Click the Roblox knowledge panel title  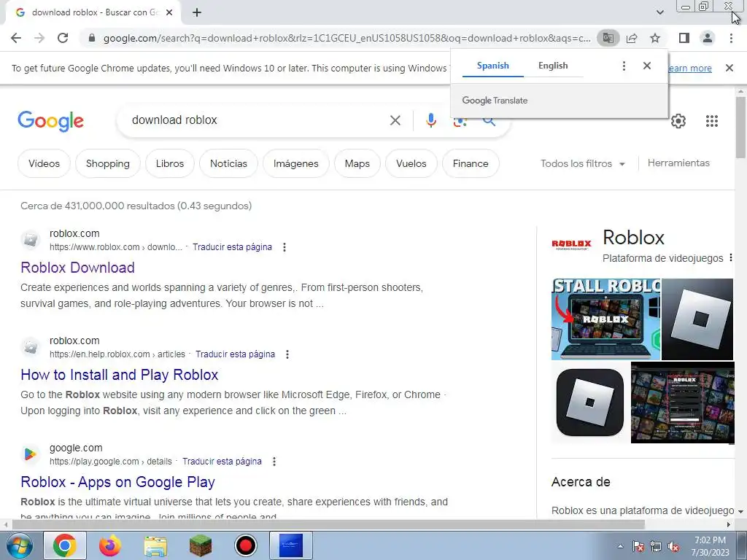coord(633,237)
